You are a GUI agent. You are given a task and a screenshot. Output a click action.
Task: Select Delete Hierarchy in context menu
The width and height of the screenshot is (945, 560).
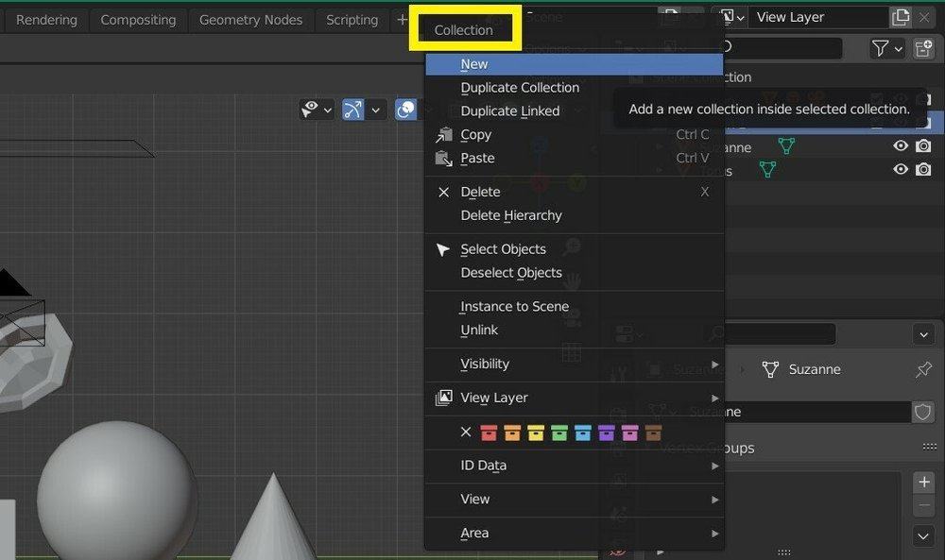[x=511, y=215]
